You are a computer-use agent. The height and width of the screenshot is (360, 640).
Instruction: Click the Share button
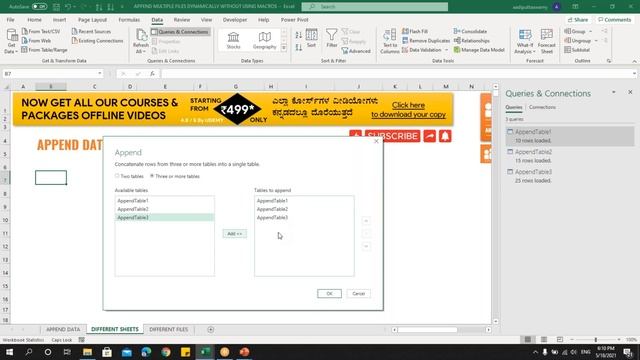tap(578, 20)
